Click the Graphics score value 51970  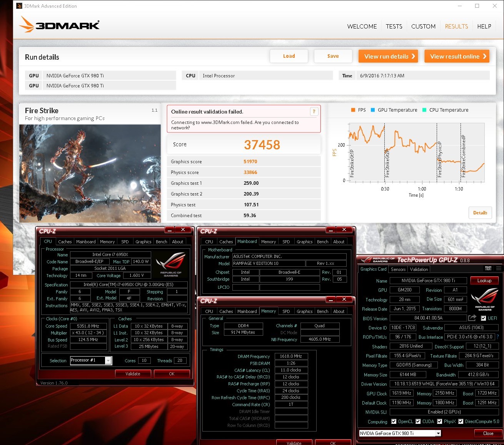point(250,162)
